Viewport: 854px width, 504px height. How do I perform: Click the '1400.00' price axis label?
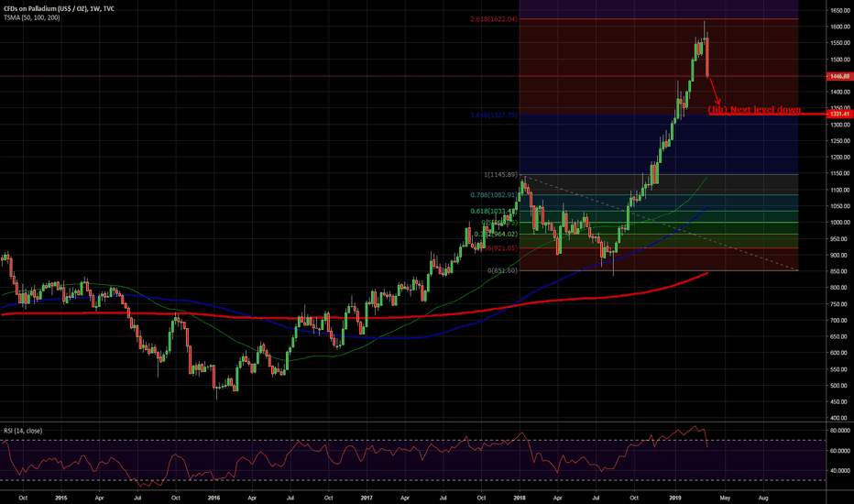839,92
